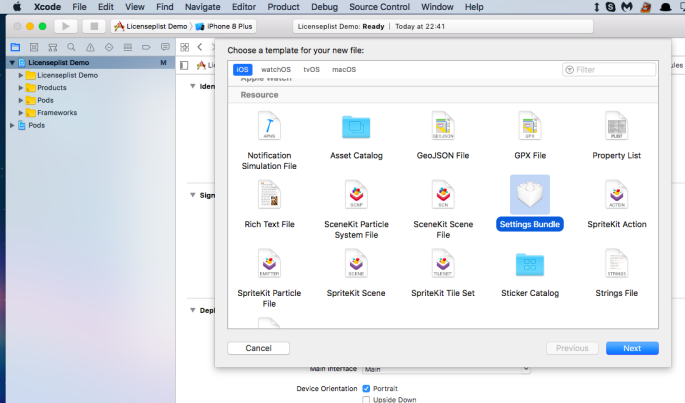Open the Symbol navigator
Viewport: 685px width, 403px height.
(x=53, y=47)
